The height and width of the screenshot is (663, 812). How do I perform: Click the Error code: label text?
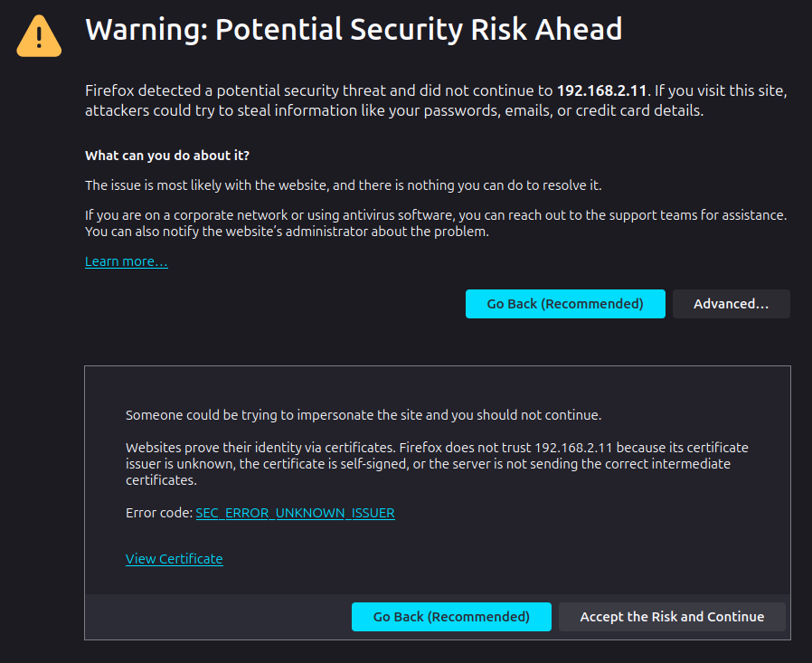pos(159,513)
